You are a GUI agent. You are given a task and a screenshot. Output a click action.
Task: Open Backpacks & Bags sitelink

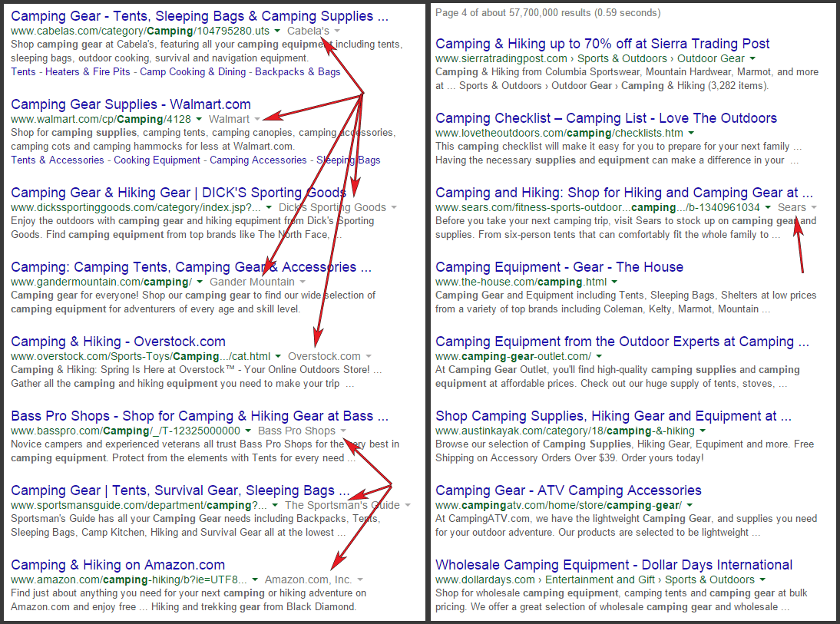tap(298, 72)
